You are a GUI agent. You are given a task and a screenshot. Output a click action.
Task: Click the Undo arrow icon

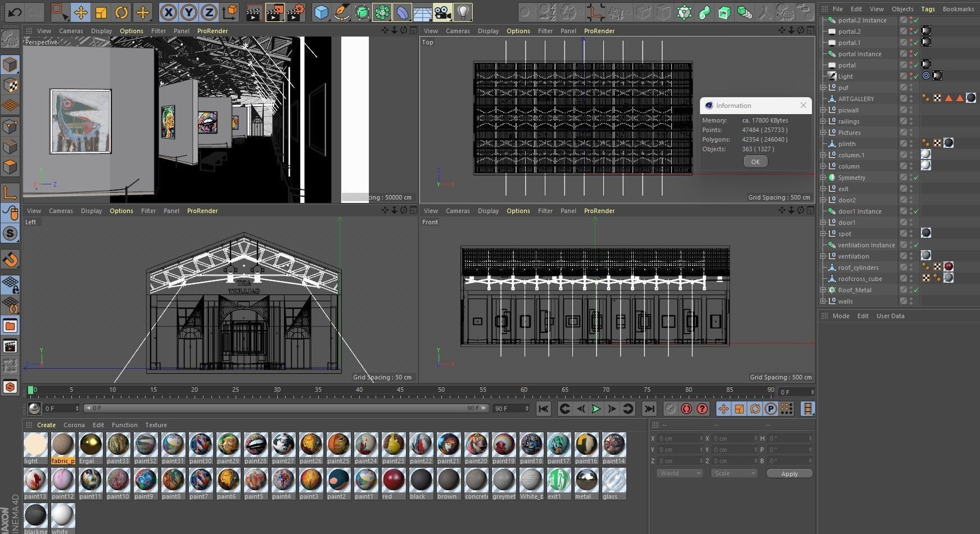(15, 12)
